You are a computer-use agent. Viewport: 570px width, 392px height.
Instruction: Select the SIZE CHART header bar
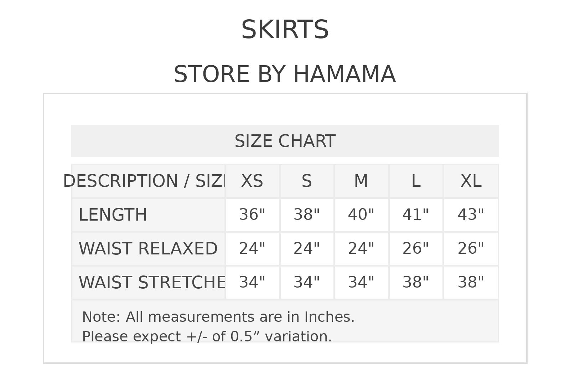[x=285, y=141]
